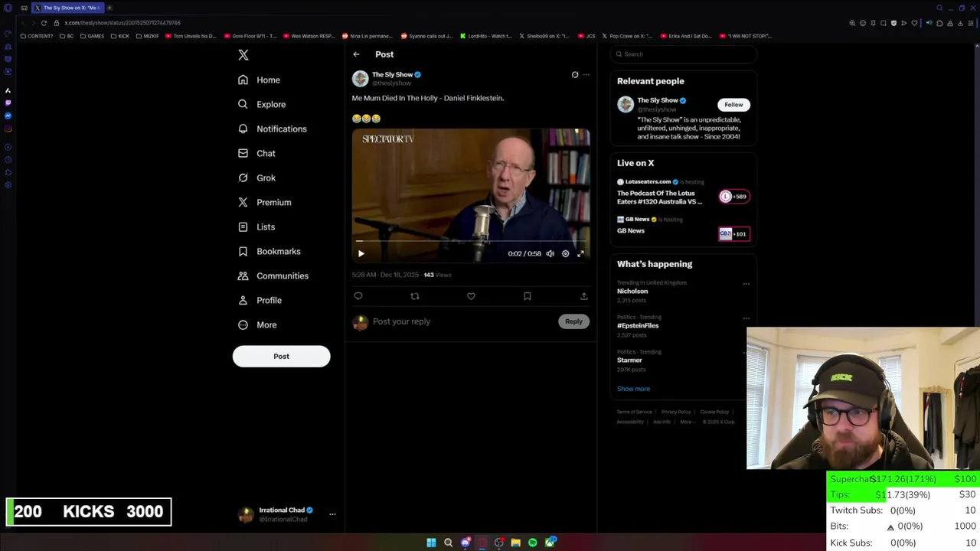Image resolution: width=980 pixels, height=551 pixels.
Task: Open Lists in X sidebar
Action: pos(256,227)
